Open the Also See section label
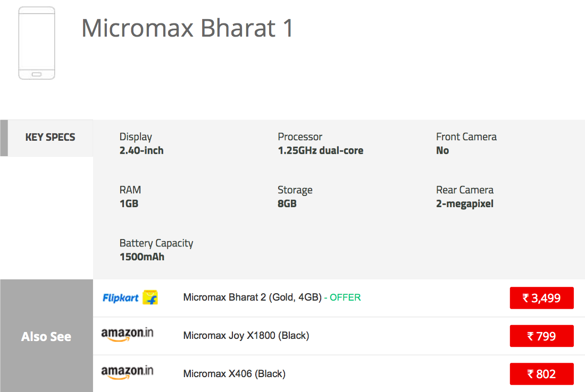Viewport: 585px width, 392px height. [x=46, y=337]
